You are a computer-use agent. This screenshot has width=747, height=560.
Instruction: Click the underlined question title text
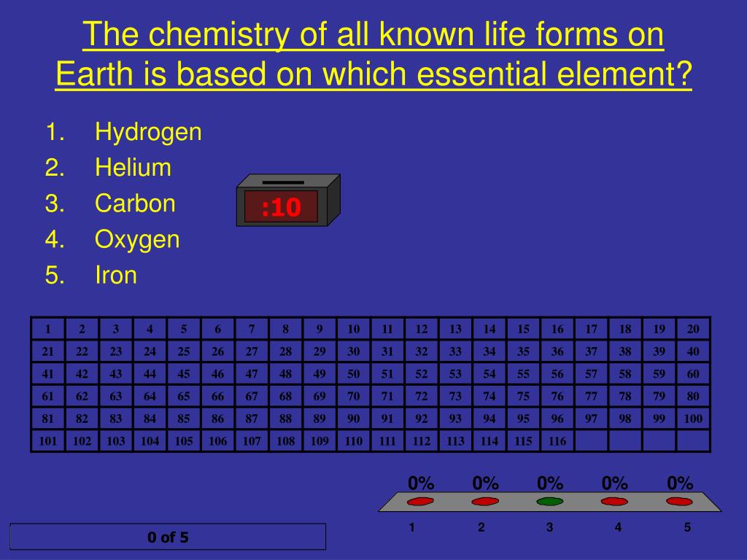[373, 54]
